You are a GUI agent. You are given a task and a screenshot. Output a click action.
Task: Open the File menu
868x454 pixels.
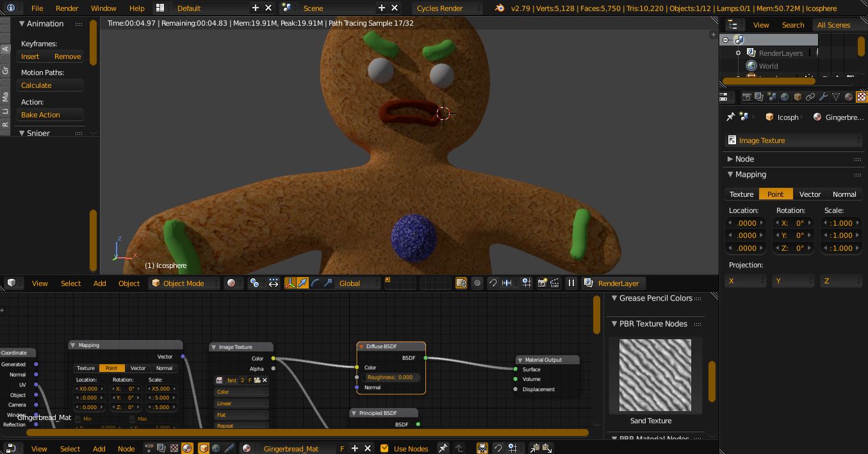[x=37, y=8]
